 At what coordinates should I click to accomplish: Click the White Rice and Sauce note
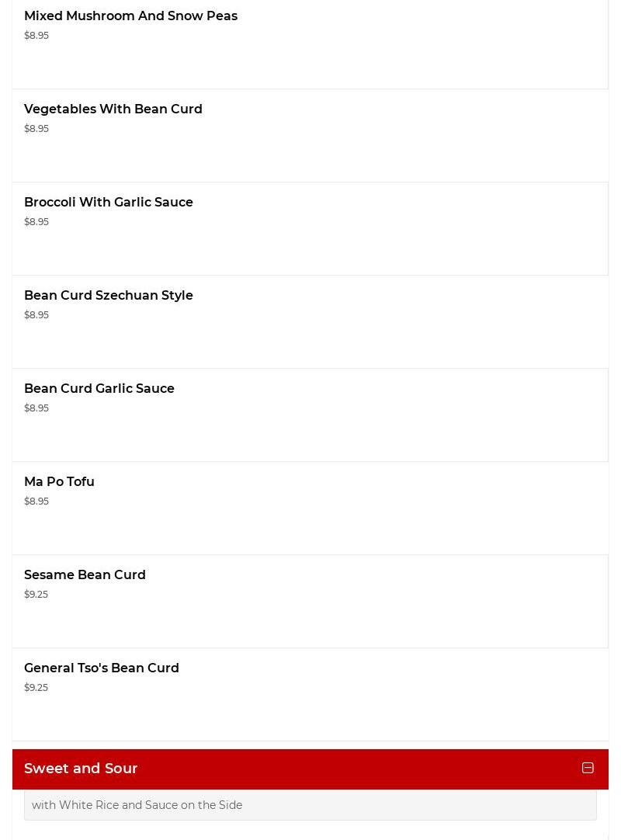137,805
